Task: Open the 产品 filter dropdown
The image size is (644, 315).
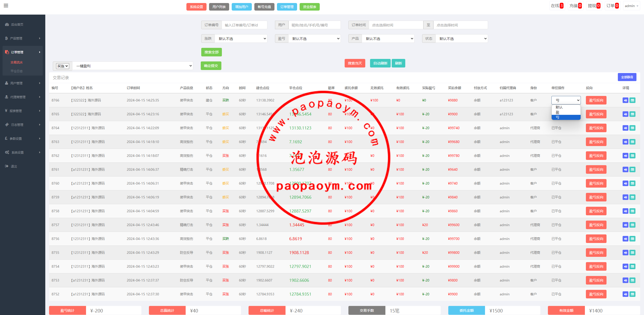Action: 388,39
